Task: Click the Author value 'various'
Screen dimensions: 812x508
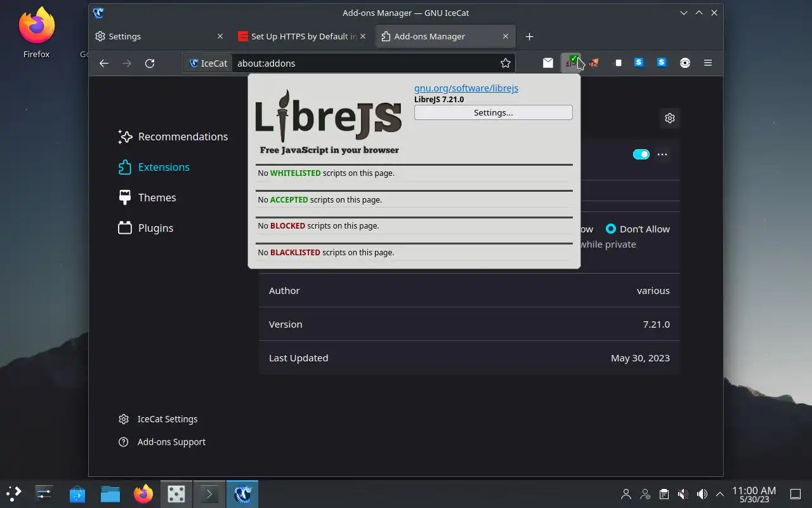Action: pyautogui.click(x=653, y=290)
